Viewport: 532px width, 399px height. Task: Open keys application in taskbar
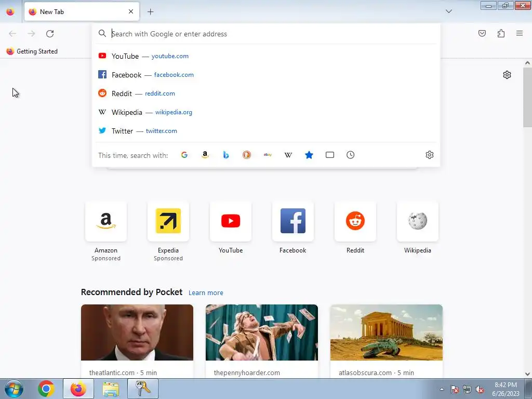pos(143,389)
